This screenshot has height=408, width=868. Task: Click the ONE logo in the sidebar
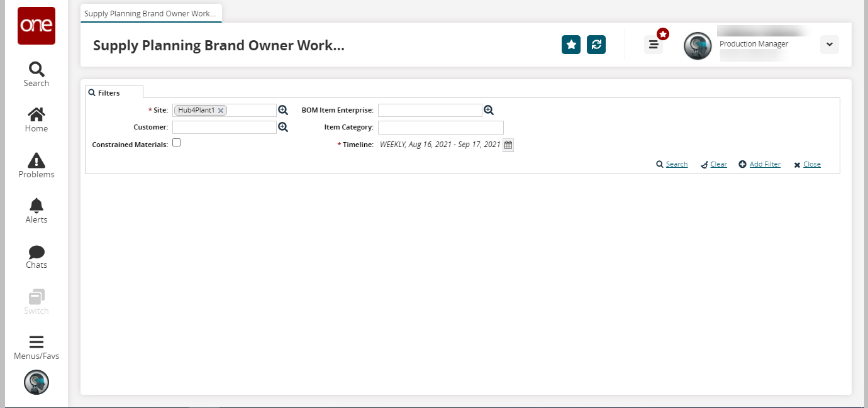coord(36,26)
